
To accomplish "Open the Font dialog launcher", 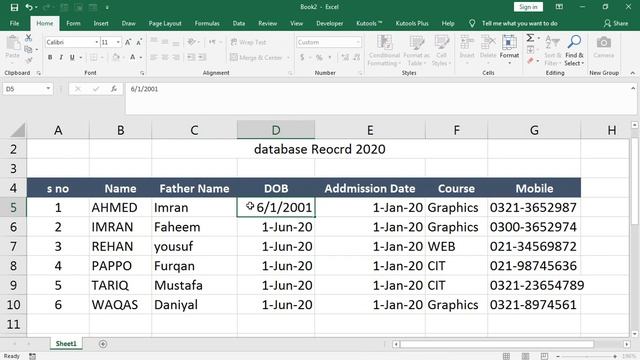I will pos(142,73).
